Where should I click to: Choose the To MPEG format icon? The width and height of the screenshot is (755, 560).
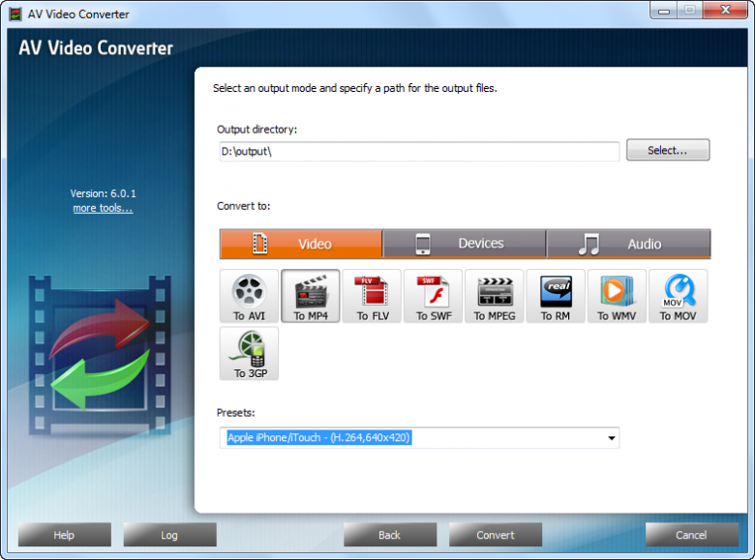click(494, 296)
